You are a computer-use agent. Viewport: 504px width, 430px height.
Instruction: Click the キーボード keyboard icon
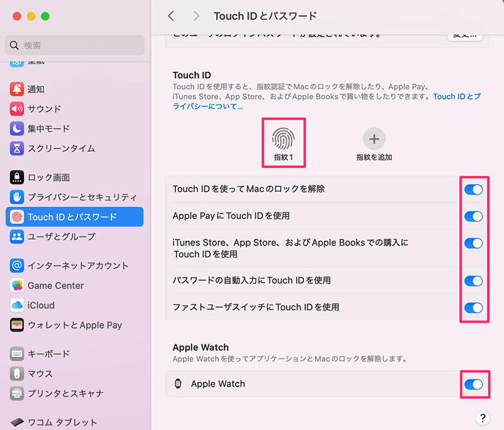point(17,354)
